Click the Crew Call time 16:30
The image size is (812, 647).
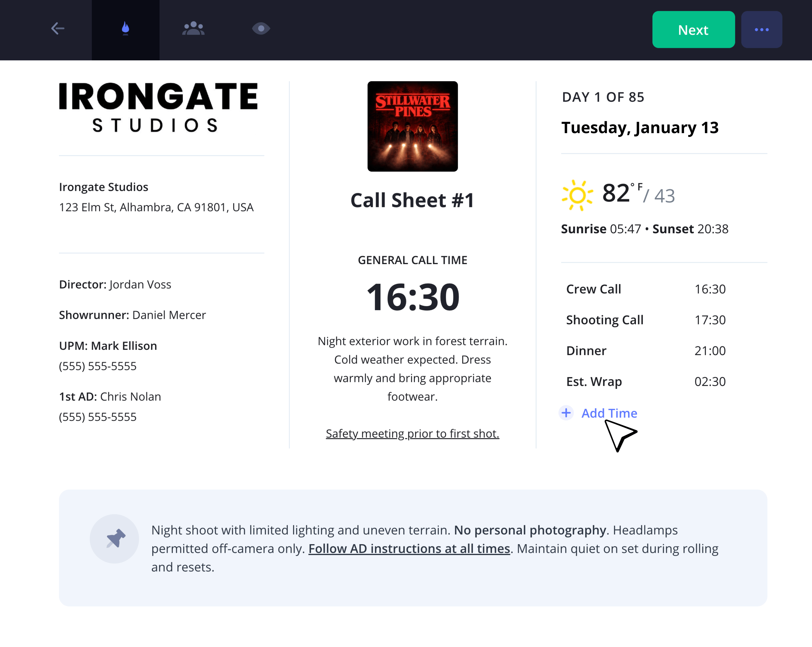point(710,289)
